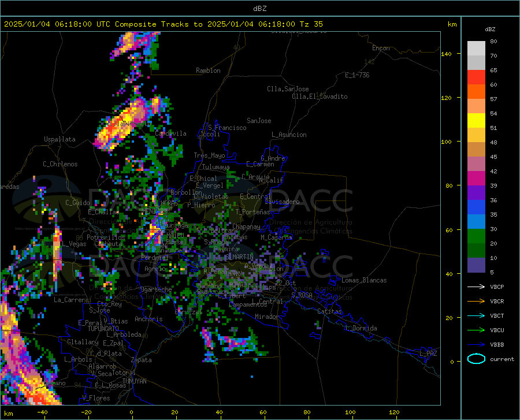Image resolution: width=520 pixels, height=420 pixels.
Task: Click the cyan VBCT arrow icon
Action: [476, 315]
